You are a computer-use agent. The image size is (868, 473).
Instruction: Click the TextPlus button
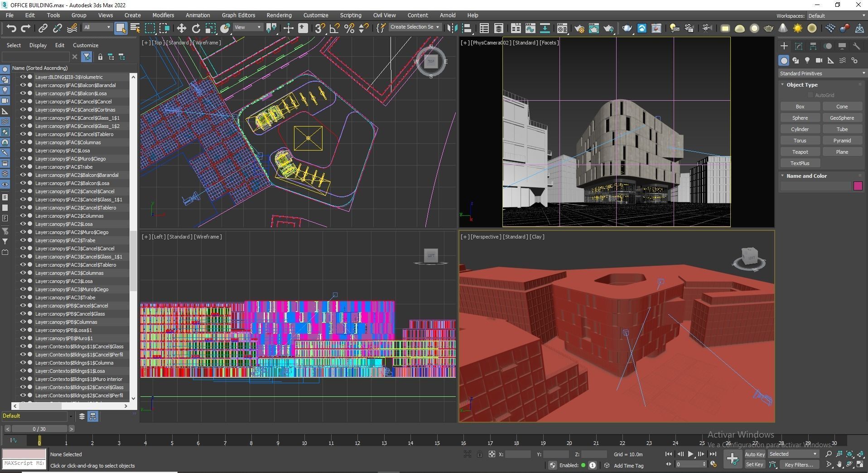coord(800,163)
